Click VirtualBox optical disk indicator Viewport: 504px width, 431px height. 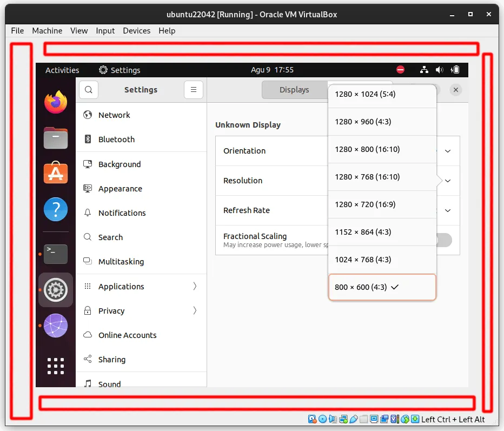(323, 419)
